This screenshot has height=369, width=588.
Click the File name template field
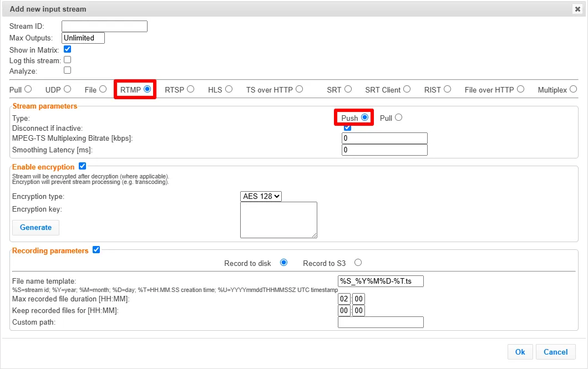pyautogui.click(x=381, y=281)
